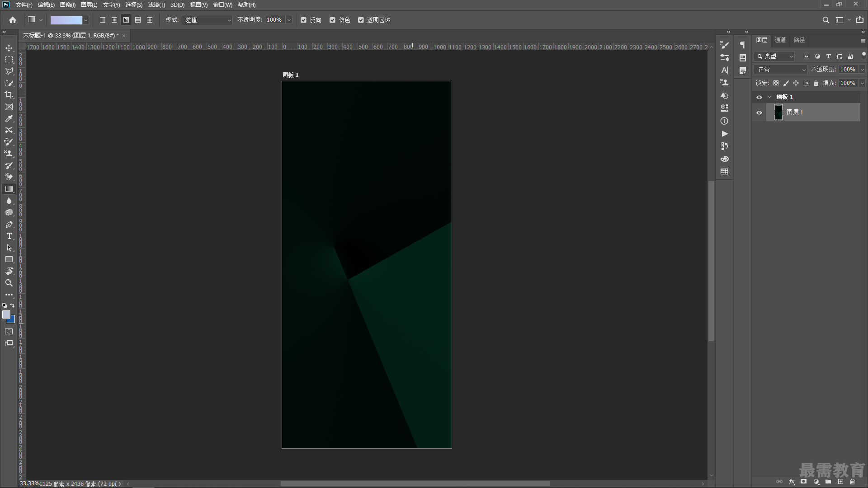Toggle Quick Mask mode button

coord(9,332)
